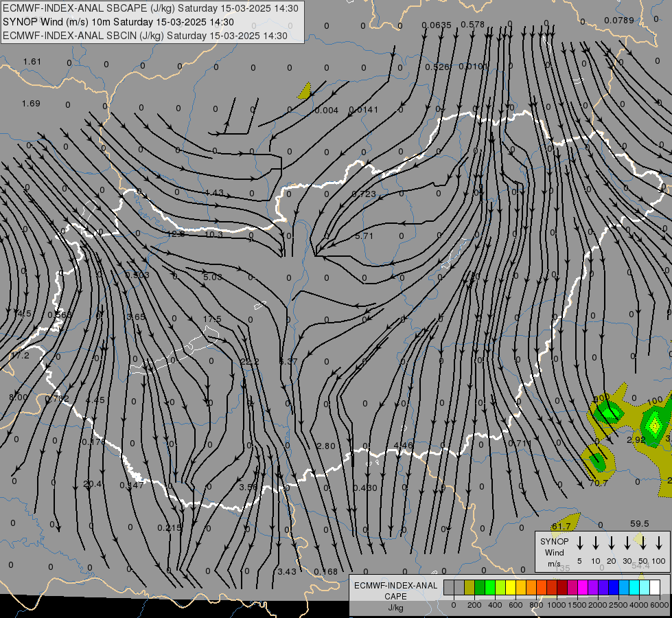Click the 0.004 value on the map
The height and width of the screenshot is (618, 672).
[327, 111]
